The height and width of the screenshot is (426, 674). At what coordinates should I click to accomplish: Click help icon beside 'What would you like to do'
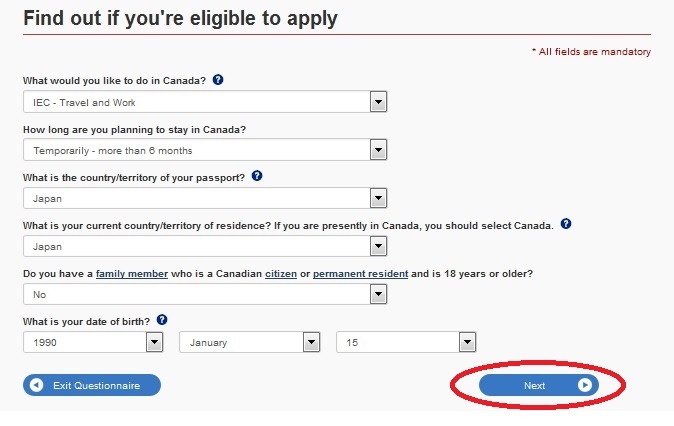click(219, 79)
